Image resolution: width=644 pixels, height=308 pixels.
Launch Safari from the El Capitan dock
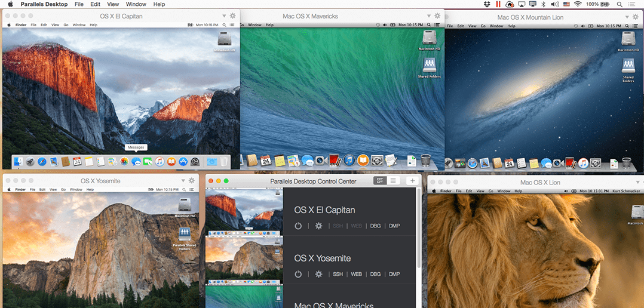tap(41, 161)
